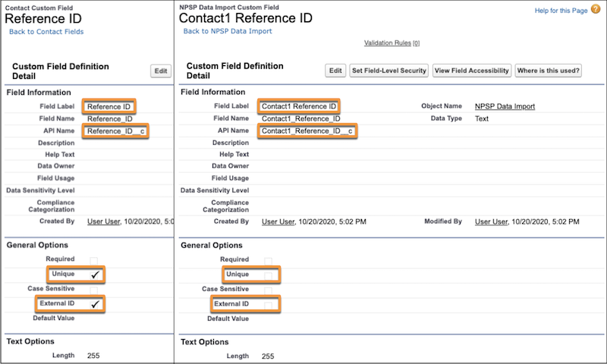The width and height of the screenshot is (607, 364).
Task: Toggle checked Unique checkbox in Contact field panel
Action: 95,275
